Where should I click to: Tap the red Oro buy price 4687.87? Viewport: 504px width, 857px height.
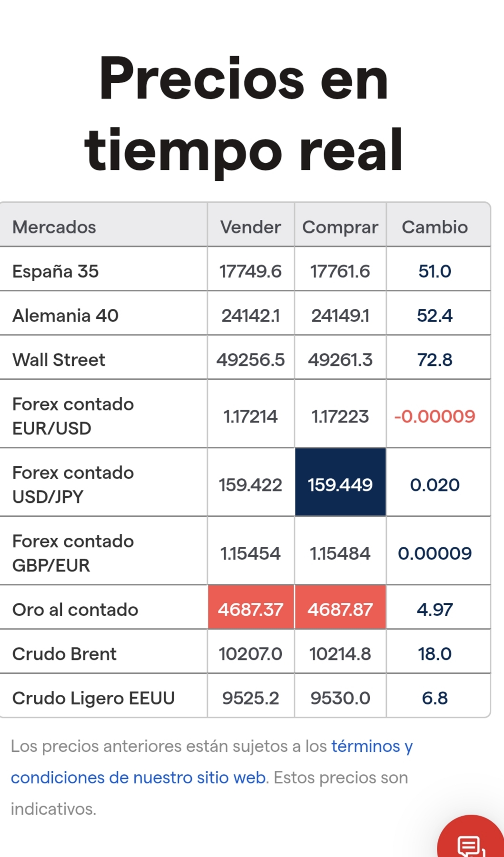(x=340, y=607)
